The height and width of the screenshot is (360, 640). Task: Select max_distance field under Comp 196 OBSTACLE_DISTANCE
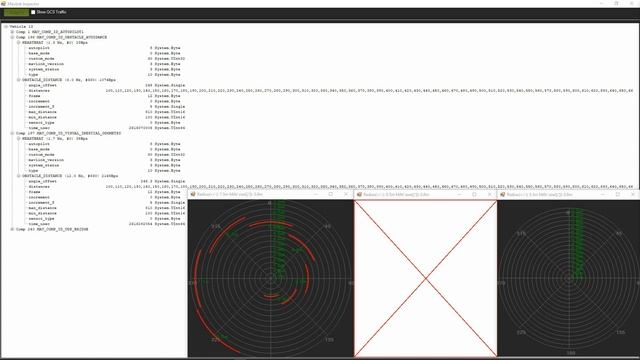(x=107, y=112)
